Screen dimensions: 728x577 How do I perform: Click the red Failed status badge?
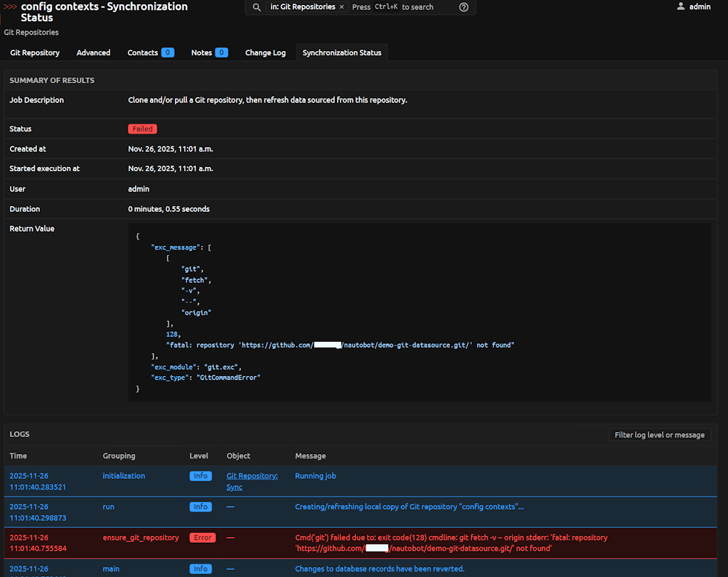coord(142,129)
